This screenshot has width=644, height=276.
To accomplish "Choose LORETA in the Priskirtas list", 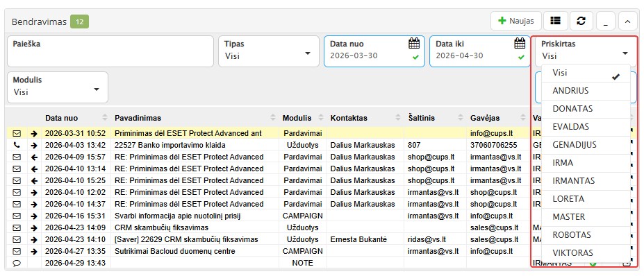I will pyautogui.click(x=586, y=199).
